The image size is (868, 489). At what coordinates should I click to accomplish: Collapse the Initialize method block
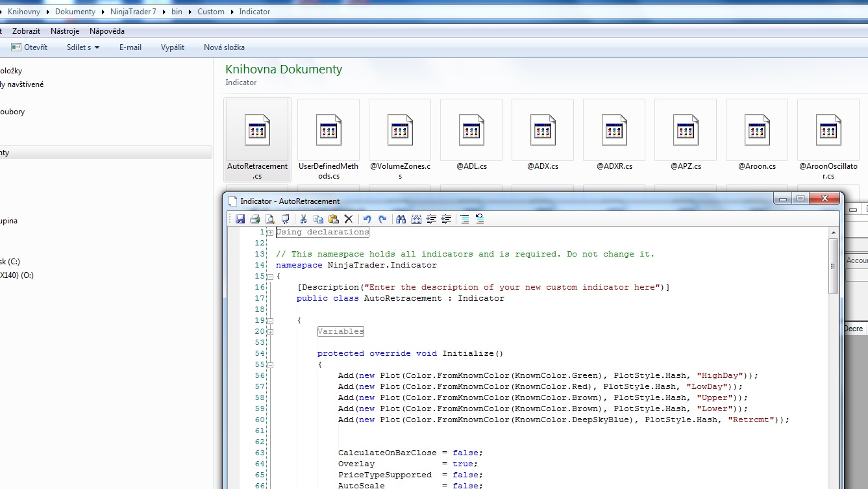270,365
